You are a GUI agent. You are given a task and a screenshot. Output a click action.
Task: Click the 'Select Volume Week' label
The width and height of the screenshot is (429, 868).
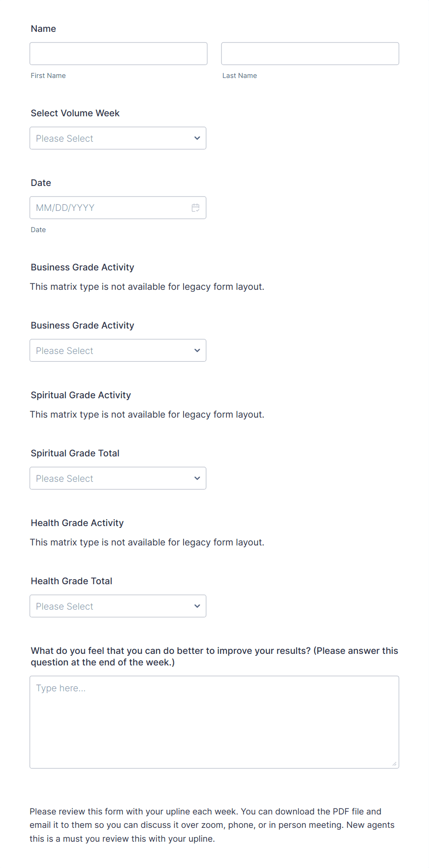tap(75, 113)
